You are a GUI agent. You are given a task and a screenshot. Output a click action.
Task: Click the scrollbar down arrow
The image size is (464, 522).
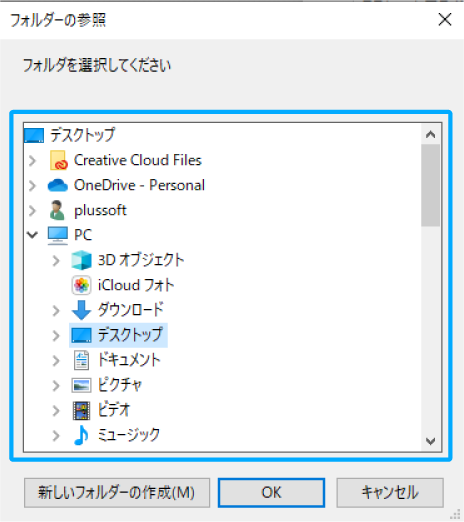click(x=430, y=441)
